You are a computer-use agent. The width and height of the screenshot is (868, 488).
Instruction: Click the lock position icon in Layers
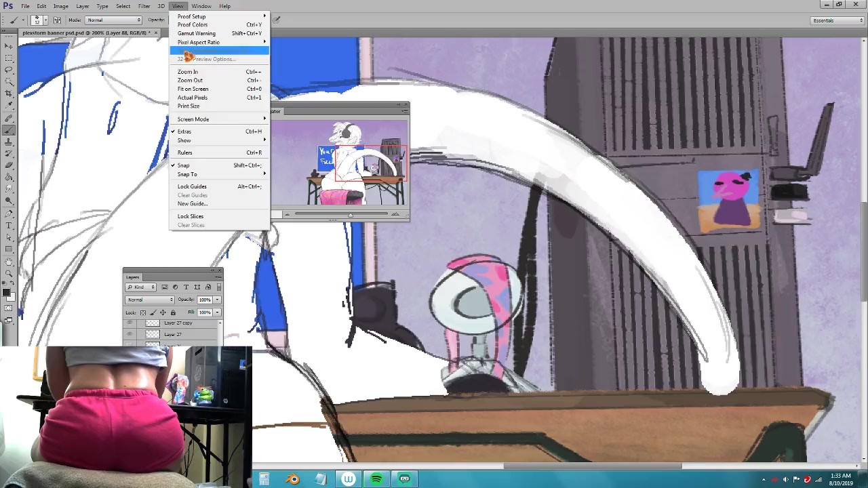163,312
